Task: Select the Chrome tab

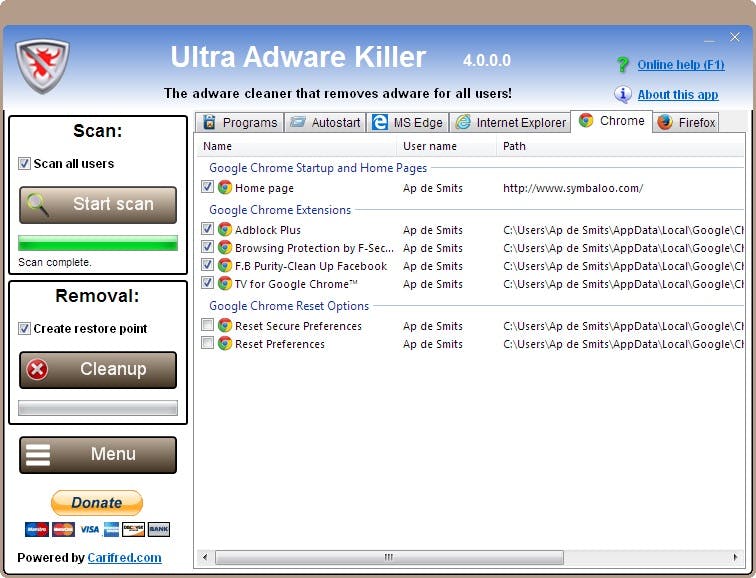Action: click(x=611, y=121)
